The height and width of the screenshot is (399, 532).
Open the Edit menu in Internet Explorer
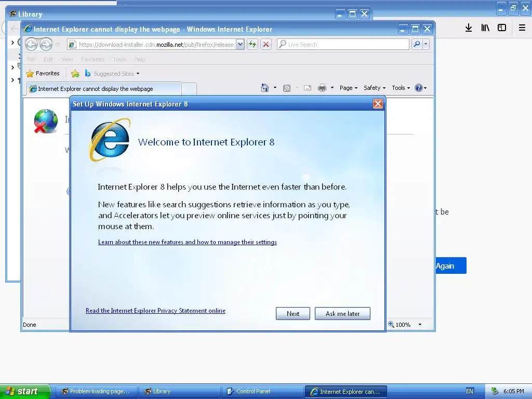[48, 59]
